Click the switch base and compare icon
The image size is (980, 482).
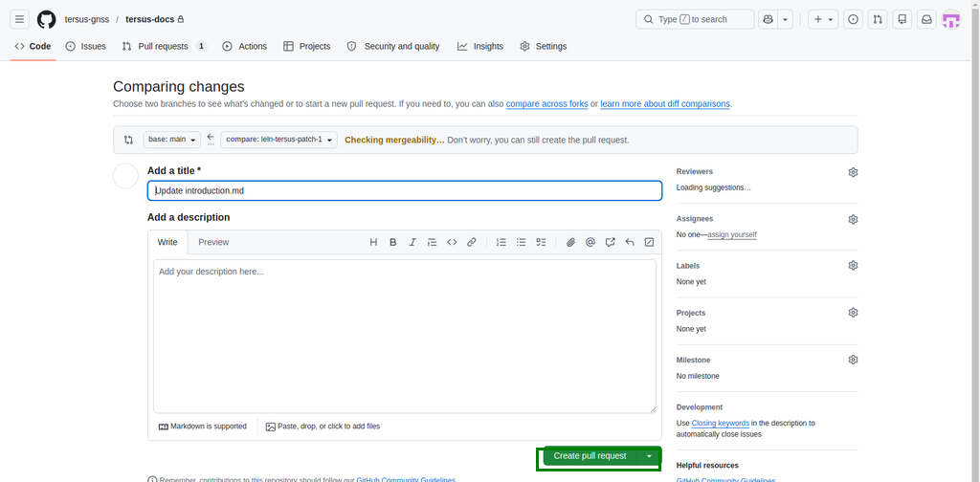[x=129, y=140]
